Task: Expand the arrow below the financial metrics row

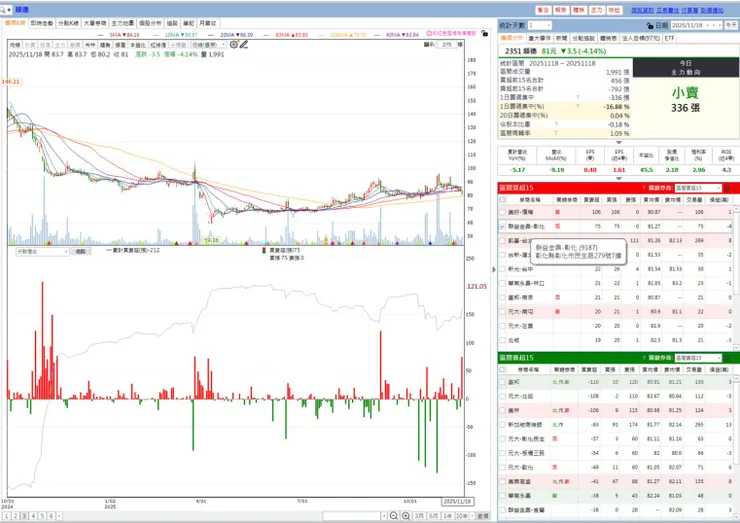Action: (x=619, y=178)
